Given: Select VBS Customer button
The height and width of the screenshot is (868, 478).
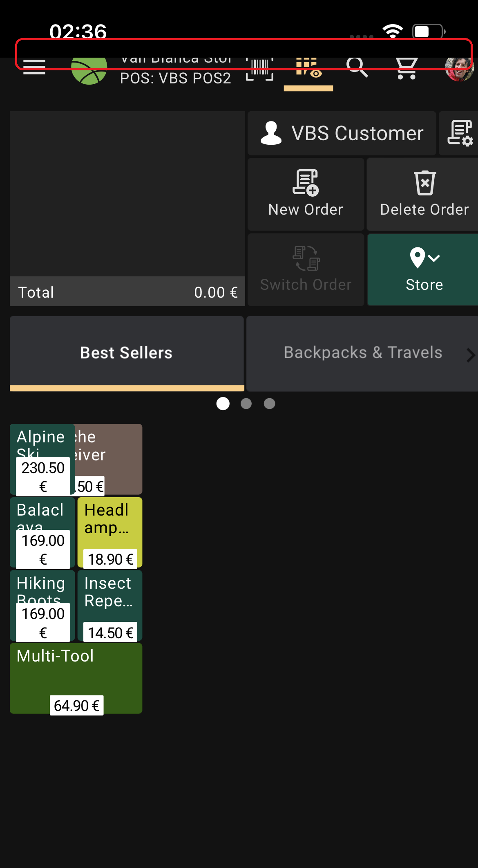Looking at the screenshot, I should (x=342, y=133).
